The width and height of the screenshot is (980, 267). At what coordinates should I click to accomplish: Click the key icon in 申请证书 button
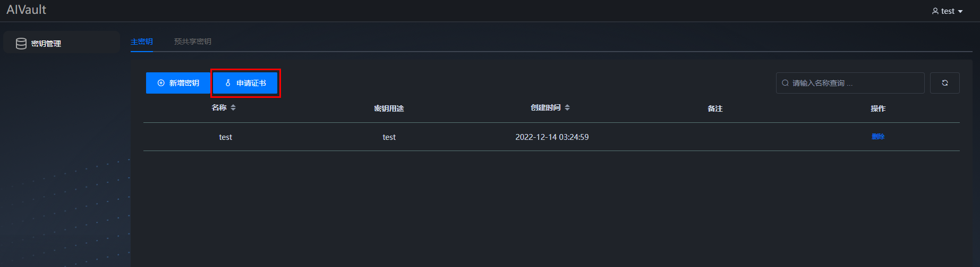click(x=228, y=83)
